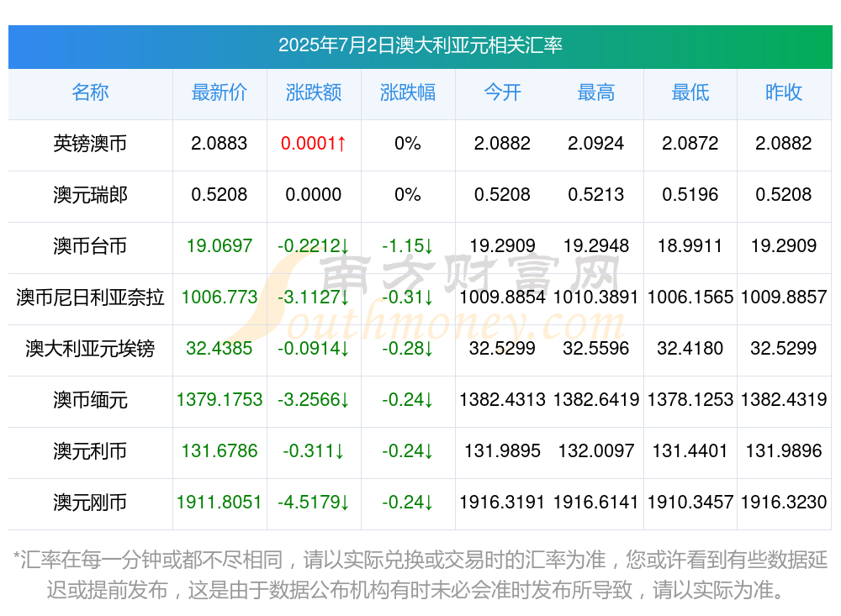The width and height of the screenshot is (841, 616).
Task: Click latest price 32.4385
Action: [220, 349]
